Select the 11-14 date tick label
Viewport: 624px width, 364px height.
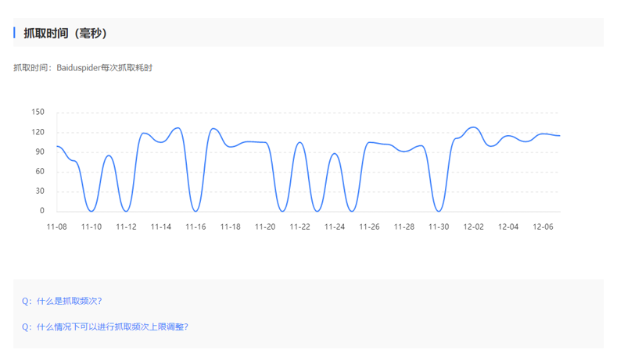click(x=161, y=227)
